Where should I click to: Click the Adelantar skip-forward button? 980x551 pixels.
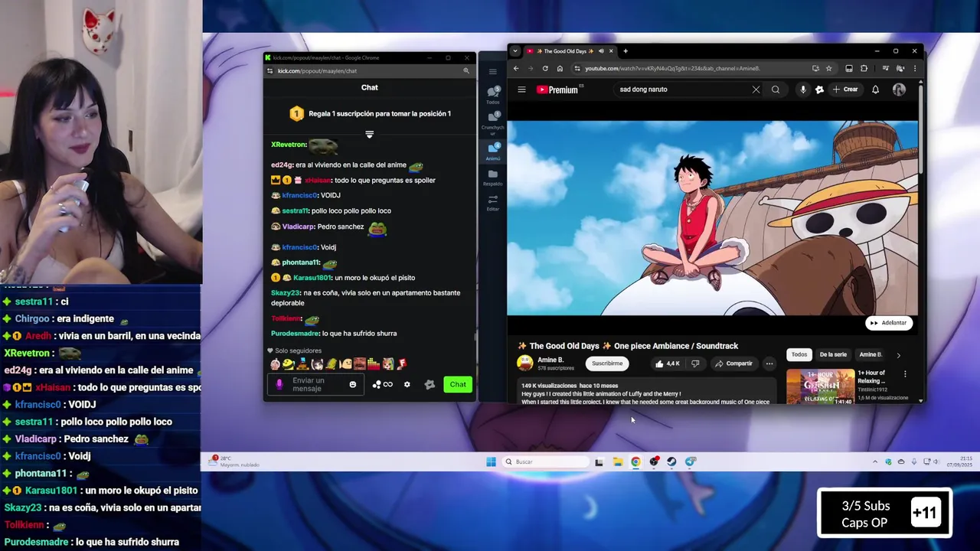click(x=888, y=323)
